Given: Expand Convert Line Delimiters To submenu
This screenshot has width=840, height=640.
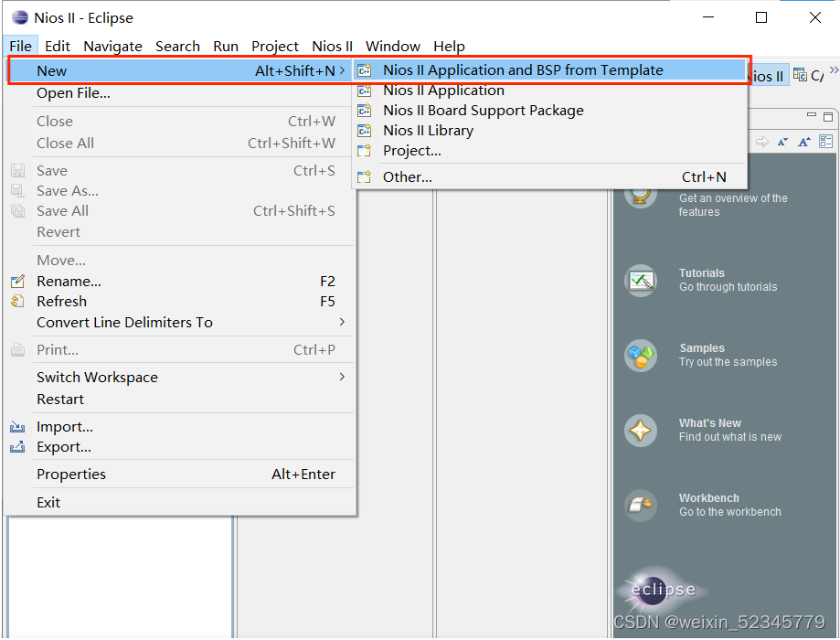Looking at the screenshot, I should click(342, 322).
